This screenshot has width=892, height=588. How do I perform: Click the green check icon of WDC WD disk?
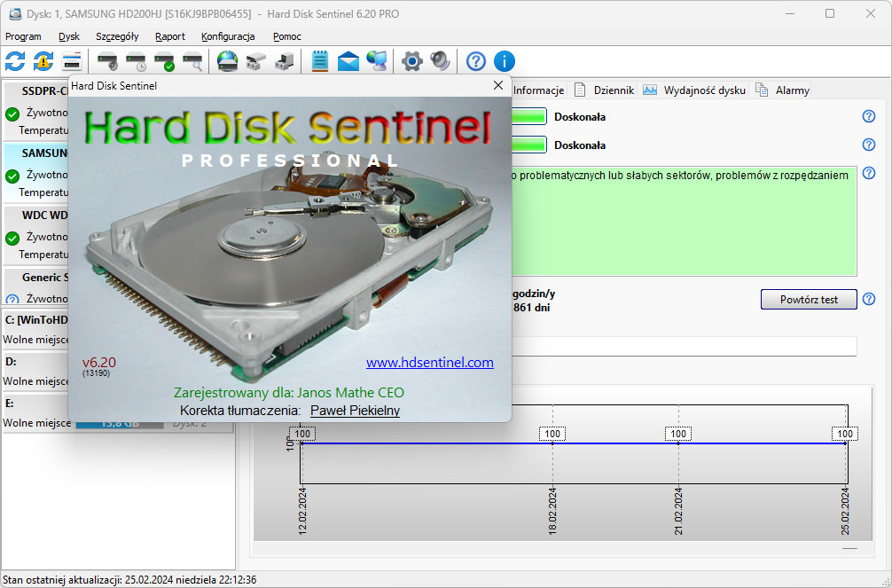pyautogui.click(x=12, y=239)
